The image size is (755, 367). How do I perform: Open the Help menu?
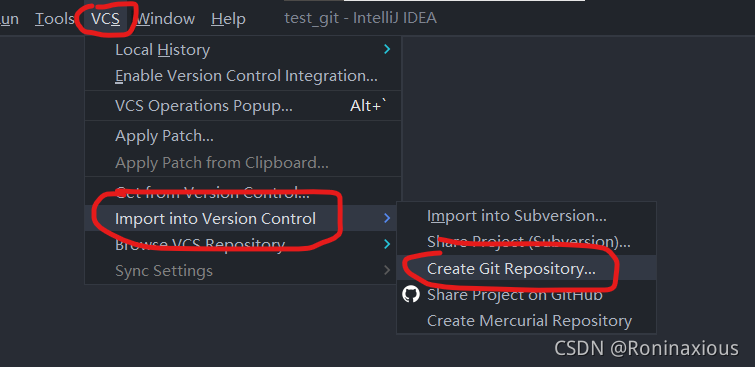228,19
